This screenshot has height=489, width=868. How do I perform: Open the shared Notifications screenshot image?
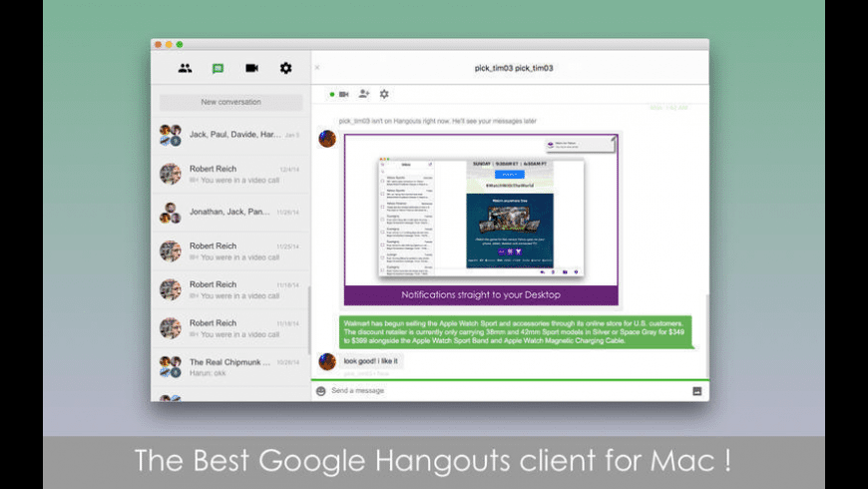coord(481,220)
